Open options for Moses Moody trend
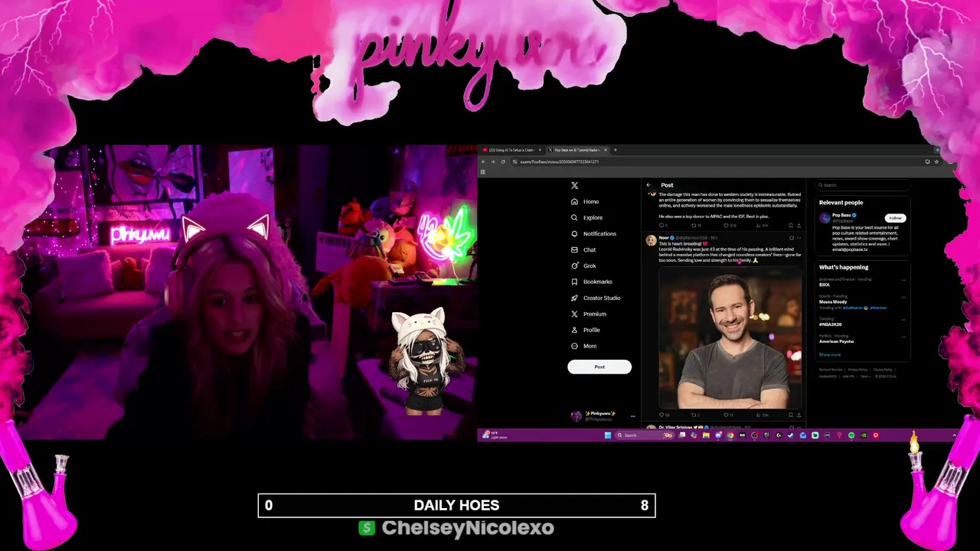The height and width of the screenshot is (551, 980). tap(903, 297)
